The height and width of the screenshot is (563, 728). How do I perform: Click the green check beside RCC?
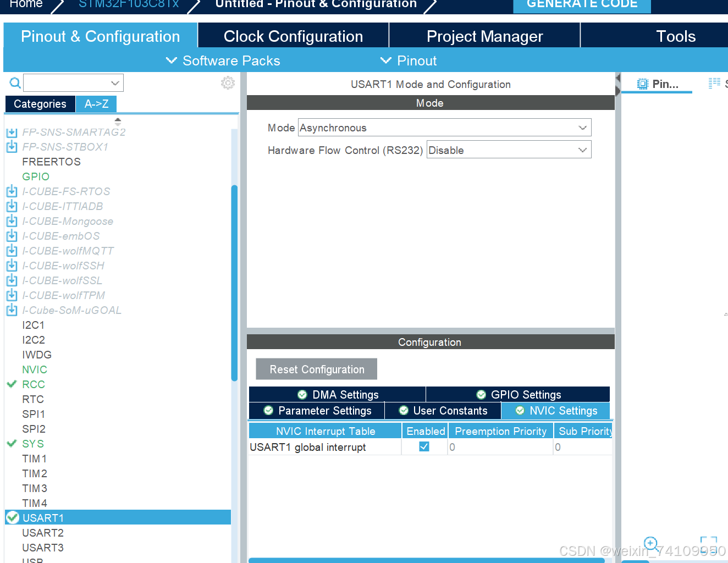12,384
